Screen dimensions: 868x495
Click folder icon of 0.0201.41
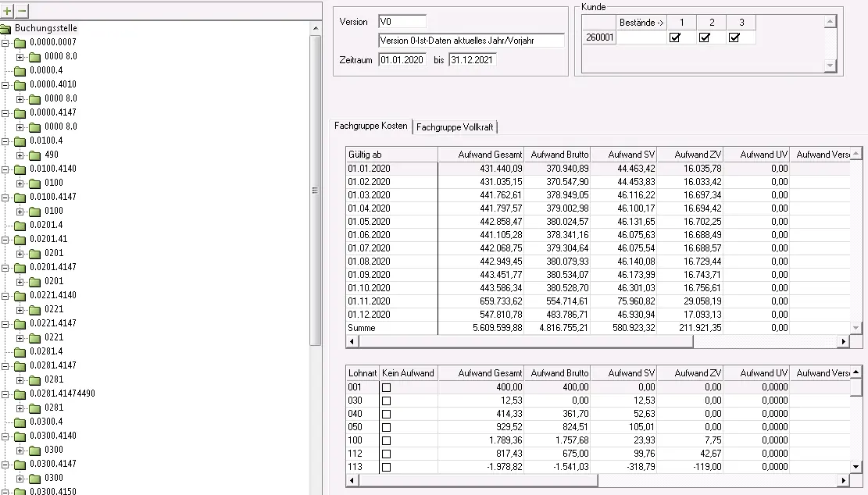point(20,239)
